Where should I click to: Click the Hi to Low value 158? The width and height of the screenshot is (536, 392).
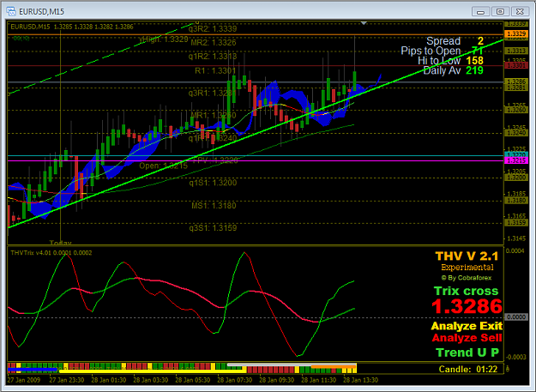coord(475,61)
